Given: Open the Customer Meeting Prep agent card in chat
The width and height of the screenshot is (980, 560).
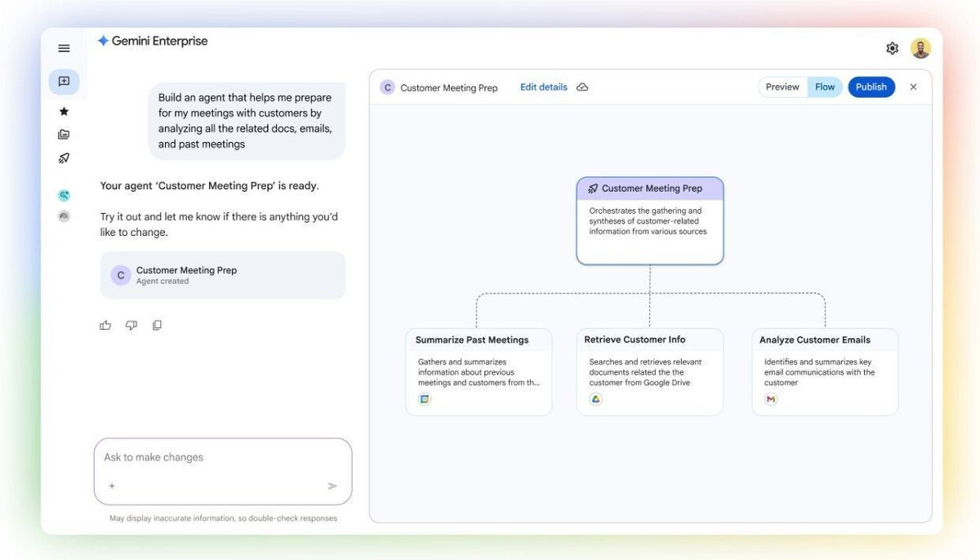Looking at the screenshot, I should click(222, 275).
